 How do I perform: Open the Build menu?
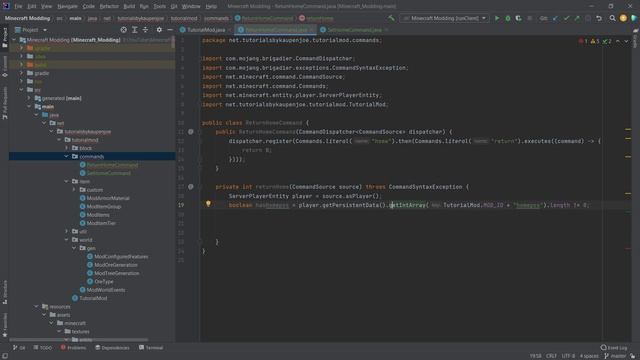pyautogui.click(x=129, y=6)
